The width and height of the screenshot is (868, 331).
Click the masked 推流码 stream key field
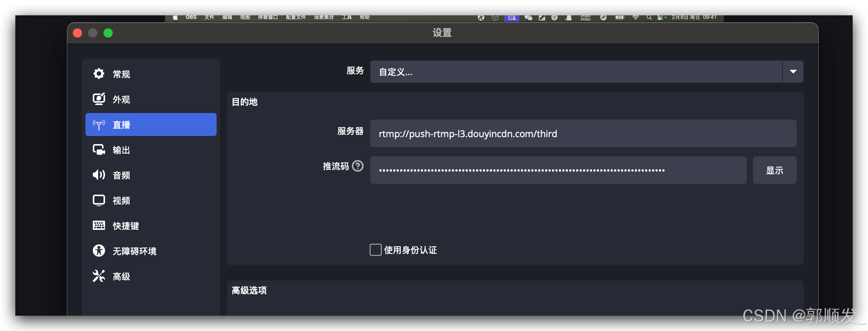click(558, 170)
